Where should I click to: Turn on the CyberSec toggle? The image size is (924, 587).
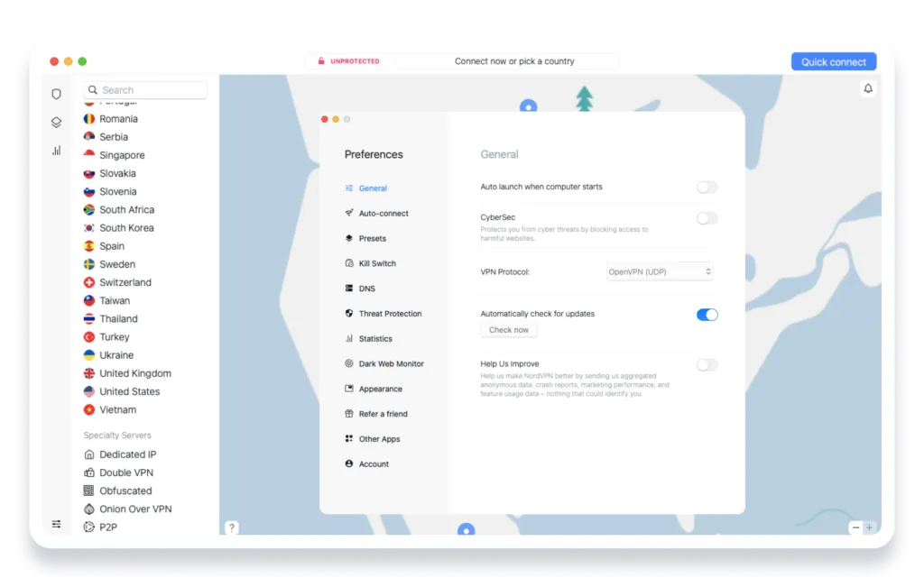(x=707, y=218)
